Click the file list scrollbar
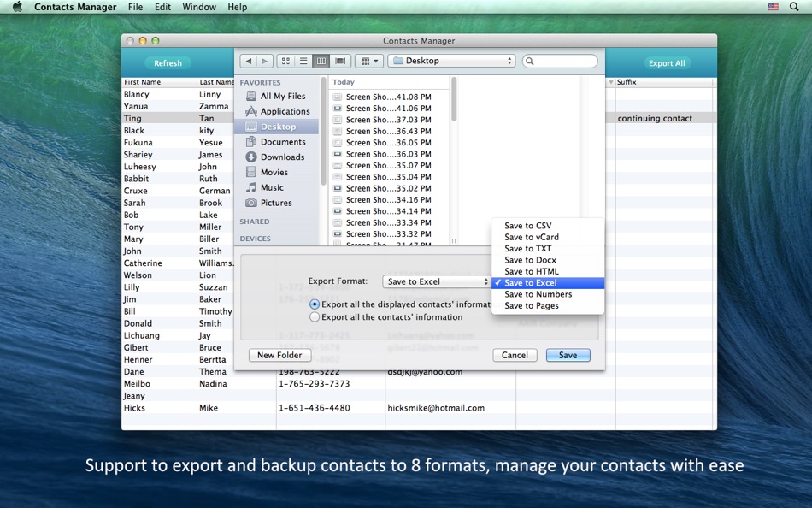 coord(454,99)
